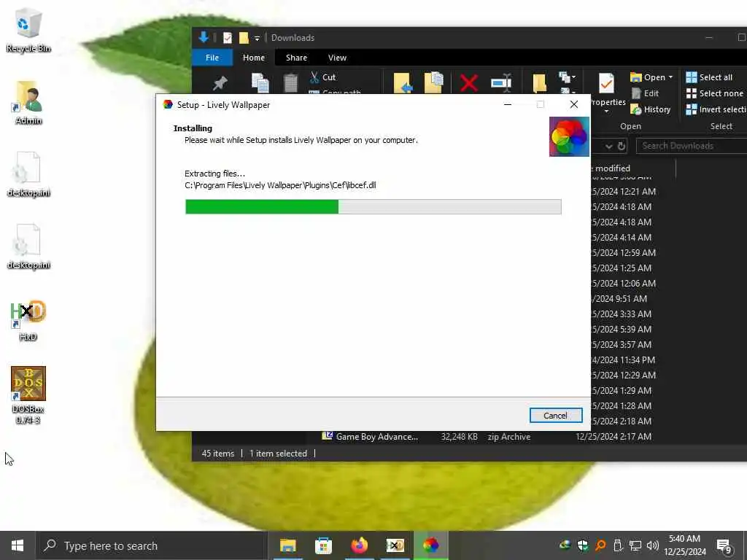Click the Refresh button beside address bar
The width and height of the screenshot is (747, 560).
pyautogui.click(x=622, y=146)
